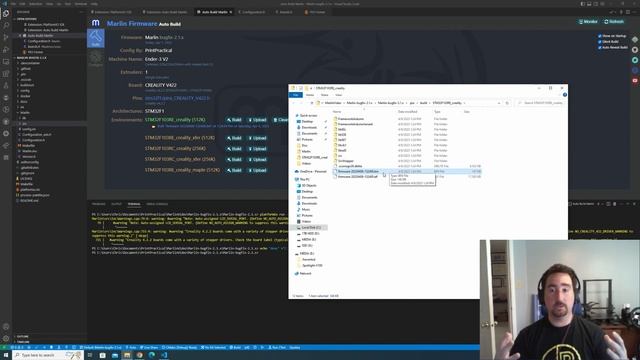Open the FrameworkArduino folder in File Explorer
640x360 pixels.
(351, 119)
